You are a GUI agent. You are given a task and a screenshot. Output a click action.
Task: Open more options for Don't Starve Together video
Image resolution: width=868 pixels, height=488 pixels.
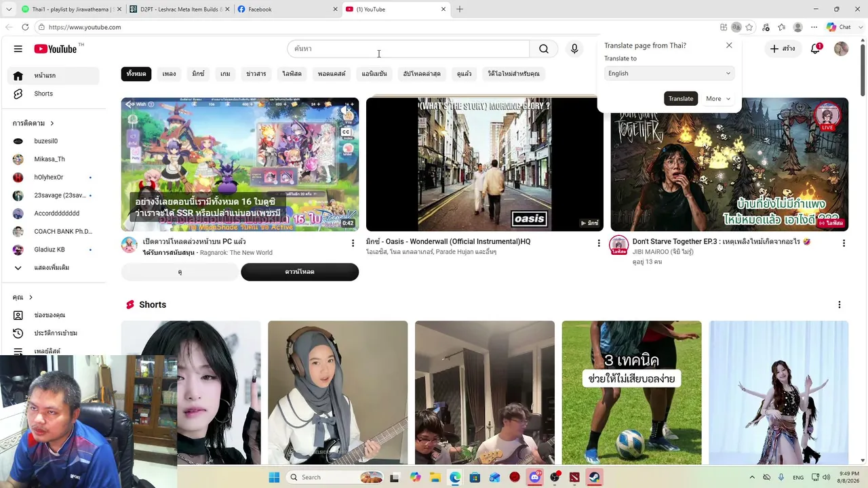(x=844, y=243)
